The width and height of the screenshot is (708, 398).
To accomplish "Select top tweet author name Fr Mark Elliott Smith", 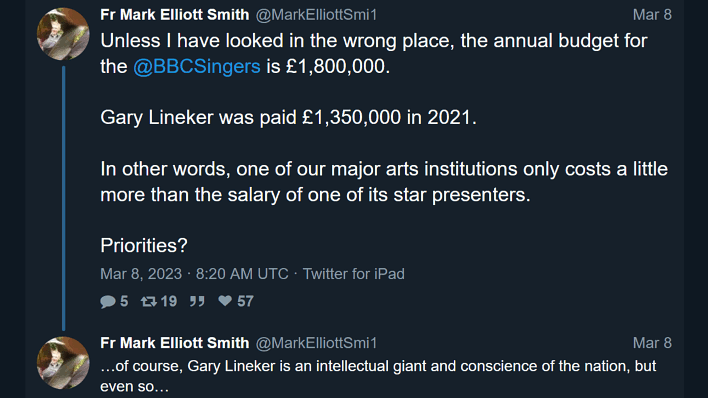I will click(x=175, y=14).
